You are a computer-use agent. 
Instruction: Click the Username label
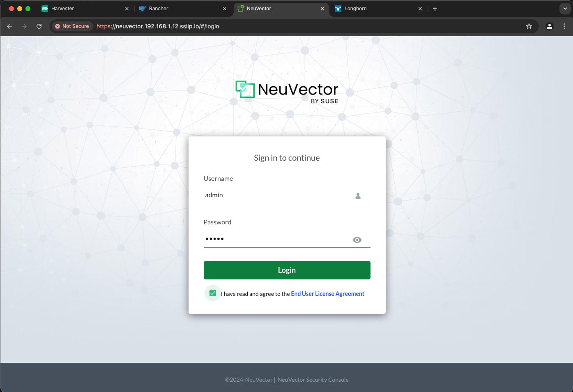coord(218,179)
